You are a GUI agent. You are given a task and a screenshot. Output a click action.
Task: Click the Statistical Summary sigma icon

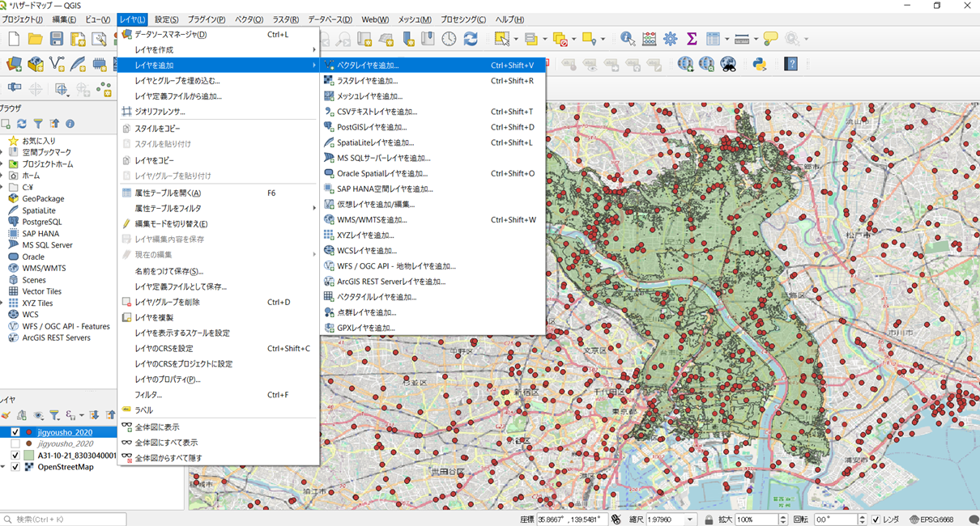pyautogui.click(x=692, y=39)
